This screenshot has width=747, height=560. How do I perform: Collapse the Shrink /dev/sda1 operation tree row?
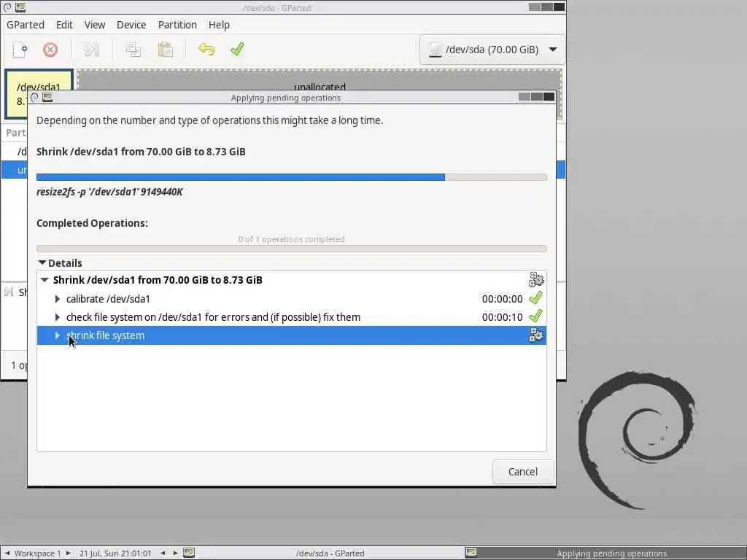[x=44, y=280]
